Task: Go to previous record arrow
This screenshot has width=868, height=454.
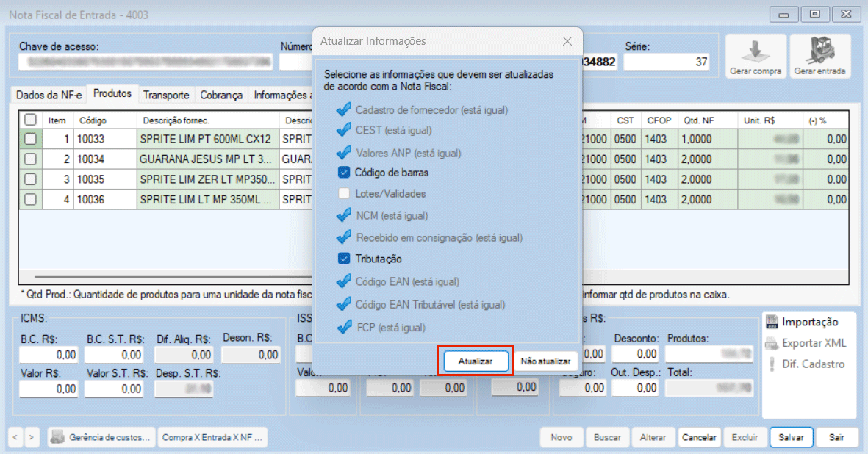Action: click(15, 437)
